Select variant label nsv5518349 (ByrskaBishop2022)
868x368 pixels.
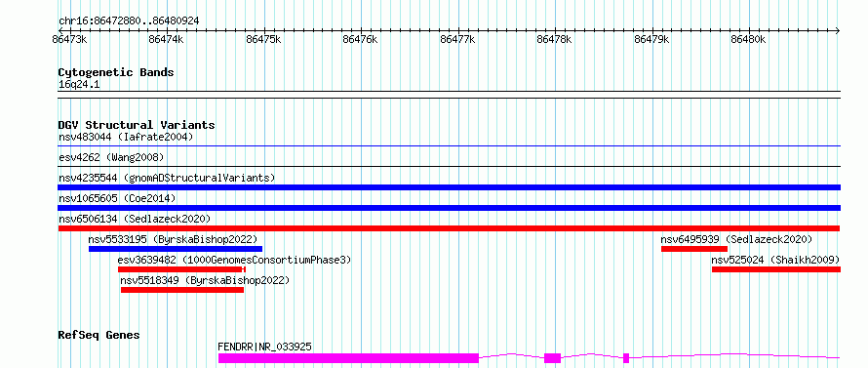pyautogui.click(x=205, y=280)
